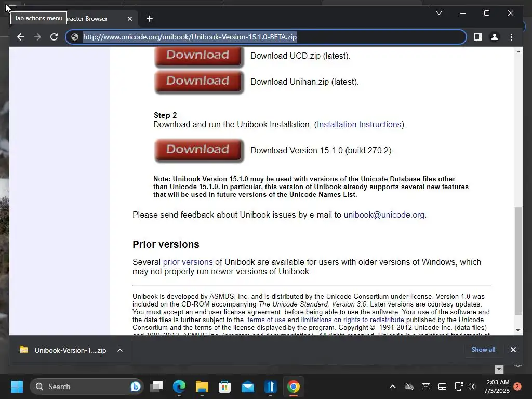532x399 pixels.
Task: Open the blue book app on taskbar
Action: pyautogui.click(x=270, y=387)
